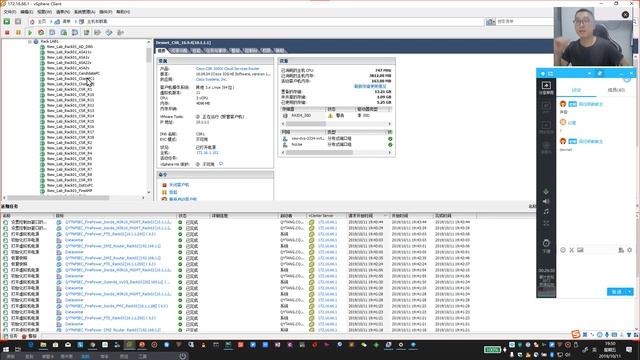The width and height of the screenshot is (640, 360).
Task: Click the grey navigate-forward icon
Action: pos(18,21)
